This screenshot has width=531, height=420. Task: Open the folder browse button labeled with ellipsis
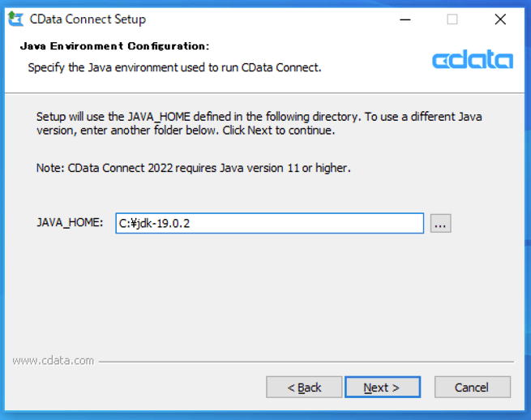[x=440, y=224]
